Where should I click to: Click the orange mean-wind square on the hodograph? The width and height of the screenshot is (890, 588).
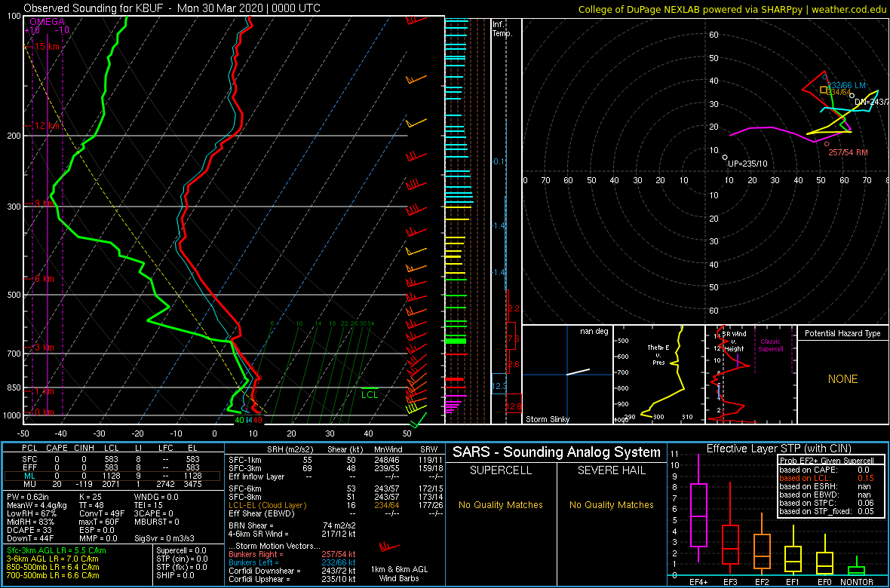824,90
